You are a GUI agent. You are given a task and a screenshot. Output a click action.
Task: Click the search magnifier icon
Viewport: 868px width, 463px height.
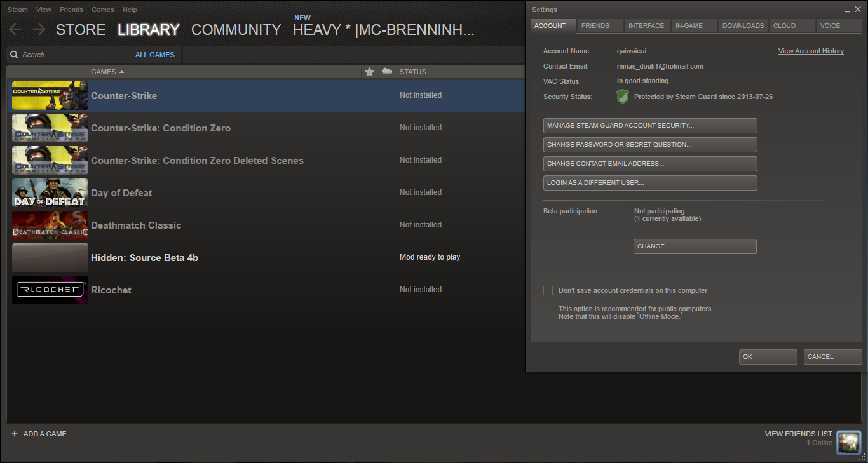point(14,55)
